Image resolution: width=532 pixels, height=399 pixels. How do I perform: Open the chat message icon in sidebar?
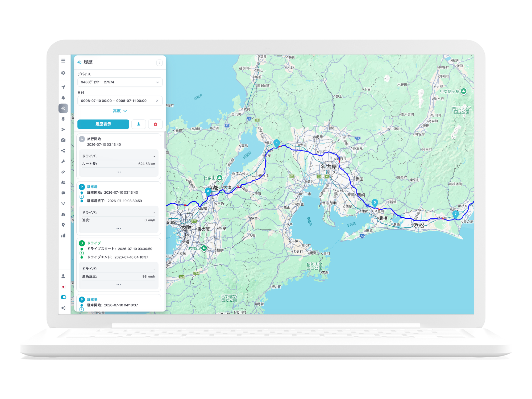[x=63, y=193]
